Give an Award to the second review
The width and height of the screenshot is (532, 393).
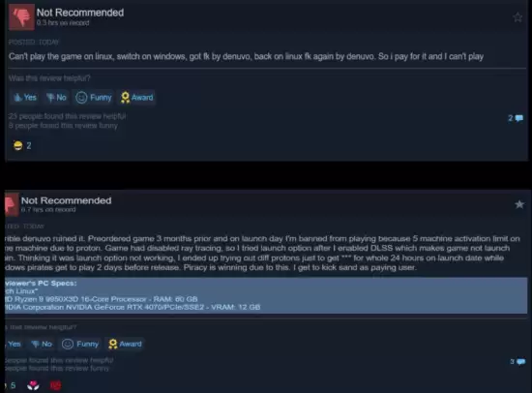(x=125, y=344)
